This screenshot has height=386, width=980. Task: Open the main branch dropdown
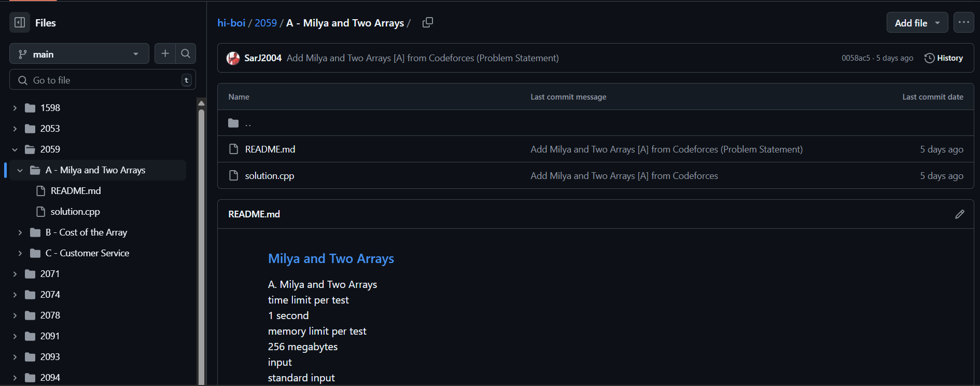pos(79,54)
